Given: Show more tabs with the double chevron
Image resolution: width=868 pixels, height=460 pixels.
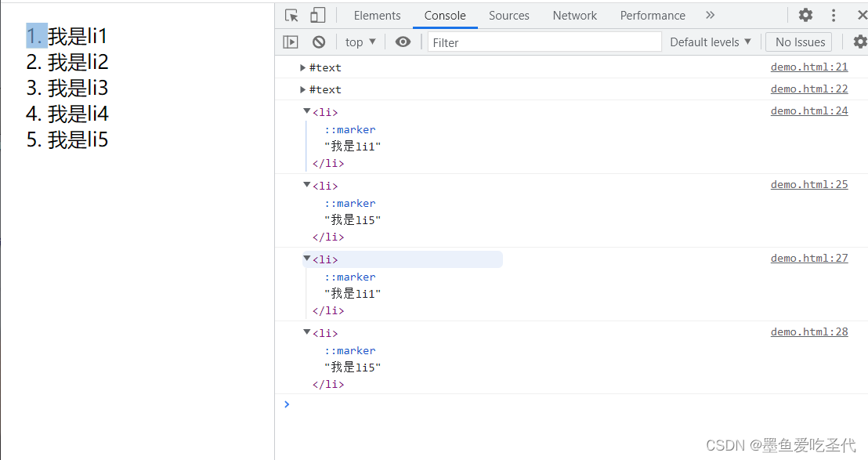Looking at the screenshot, I should click(711, 16).
